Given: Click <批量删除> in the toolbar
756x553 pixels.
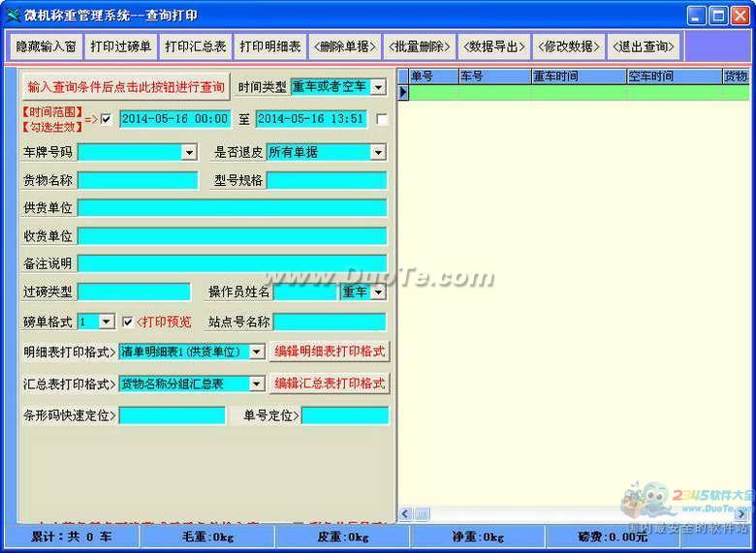Looking at the screenshot, I should point(420,46).
